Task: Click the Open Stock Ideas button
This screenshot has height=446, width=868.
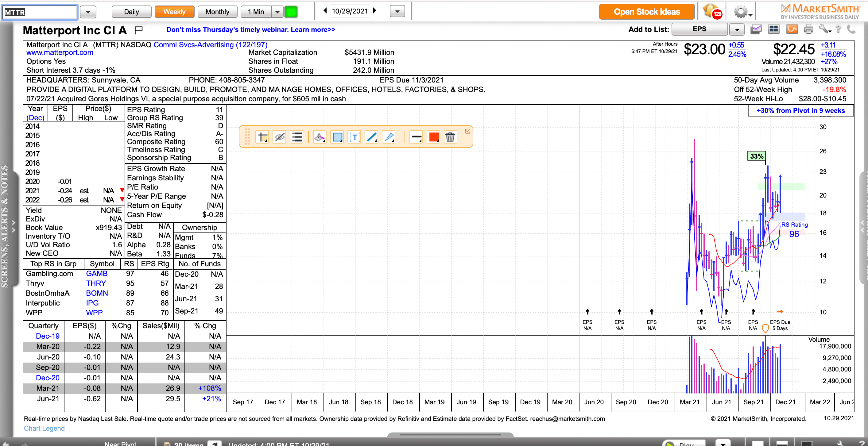Action: 647,12
